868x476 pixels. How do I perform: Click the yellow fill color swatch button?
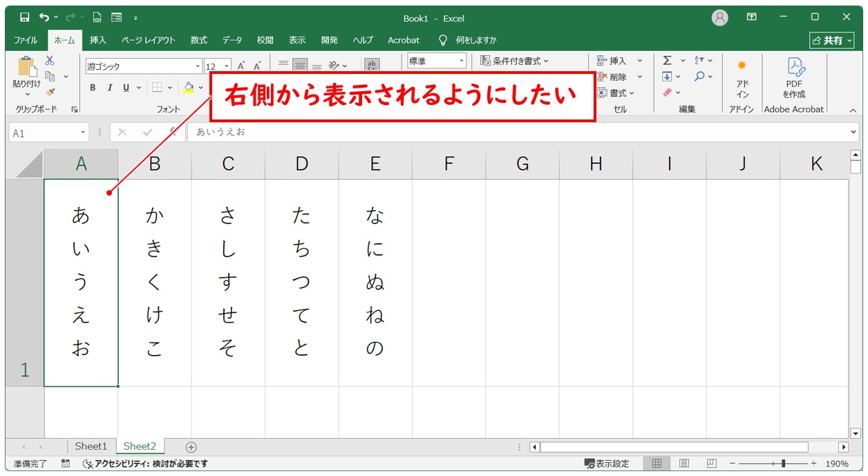point(188,88)
